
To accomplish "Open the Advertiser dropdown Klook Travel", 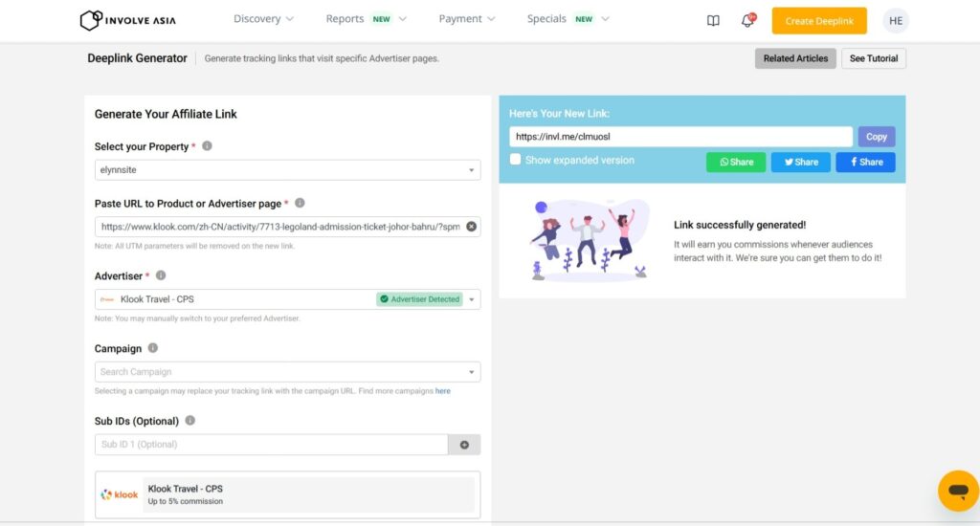I will click(287, 299).
